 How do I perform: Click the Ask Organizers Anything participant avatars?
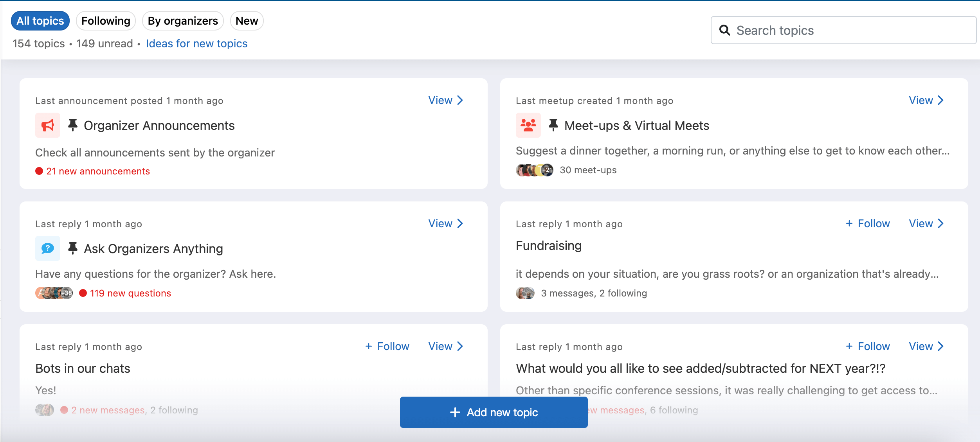54,293
